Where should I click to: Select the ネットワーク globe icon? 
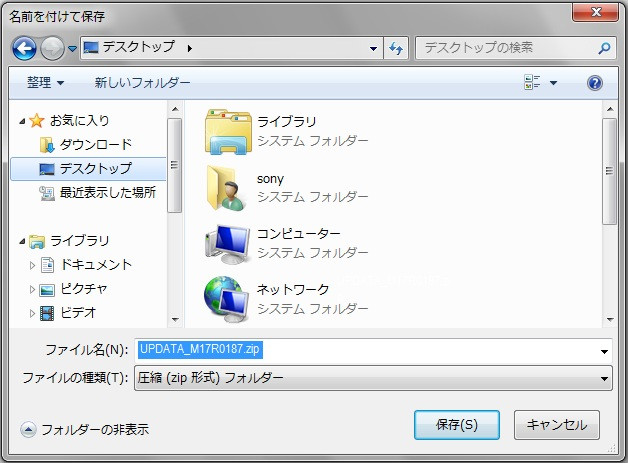tap(226, 297)
